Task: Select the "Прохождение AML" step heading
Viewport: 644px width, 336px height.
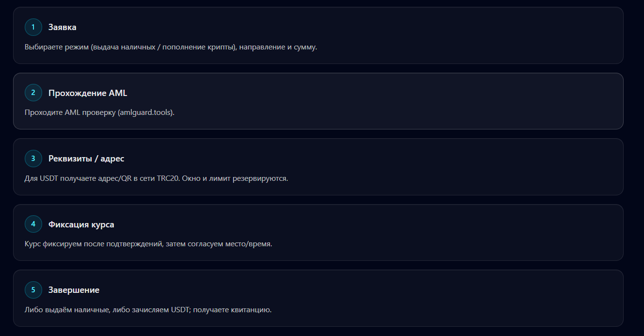Action: [x=88, y=93]
